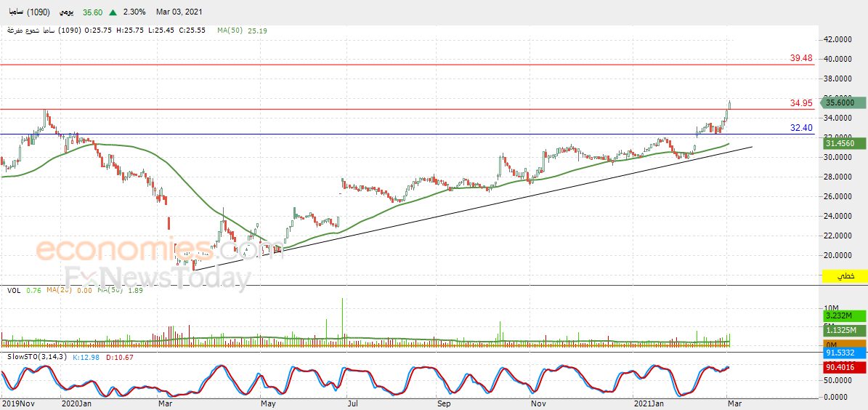The height and width of the screenshot is (410, 868).
Task: Click the 34.95 red level label
Action: pyautogui.click(x=801, y=103)
